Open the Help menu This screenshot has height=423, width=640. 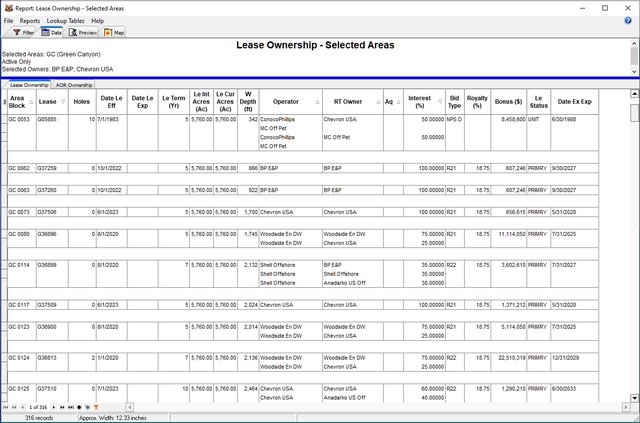coord(98,21)
